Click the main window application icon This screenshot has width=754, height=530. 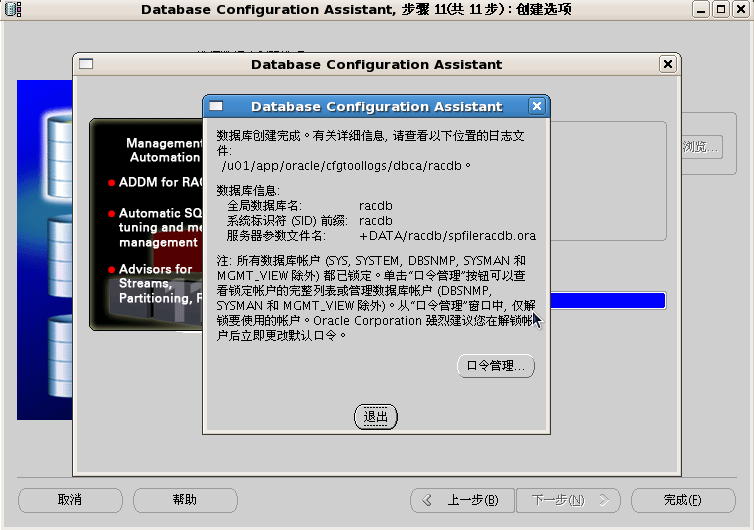point(13,9)
